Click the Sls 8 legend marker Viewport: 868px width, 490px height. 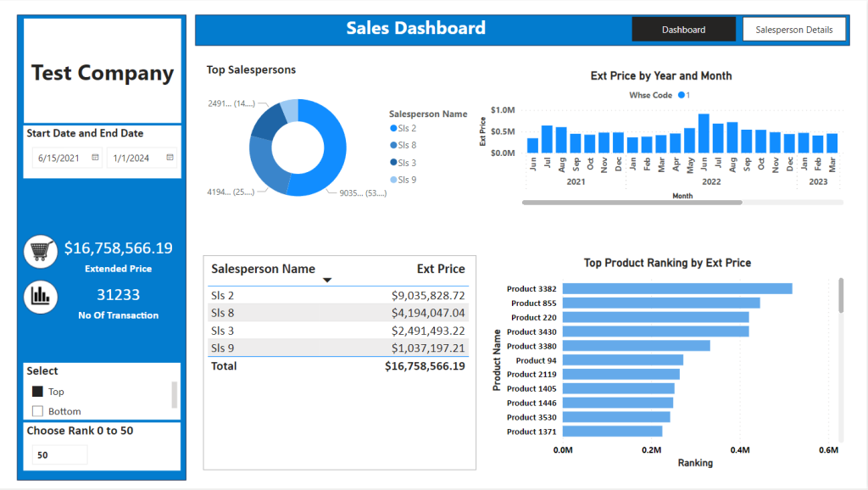[393, 145]
